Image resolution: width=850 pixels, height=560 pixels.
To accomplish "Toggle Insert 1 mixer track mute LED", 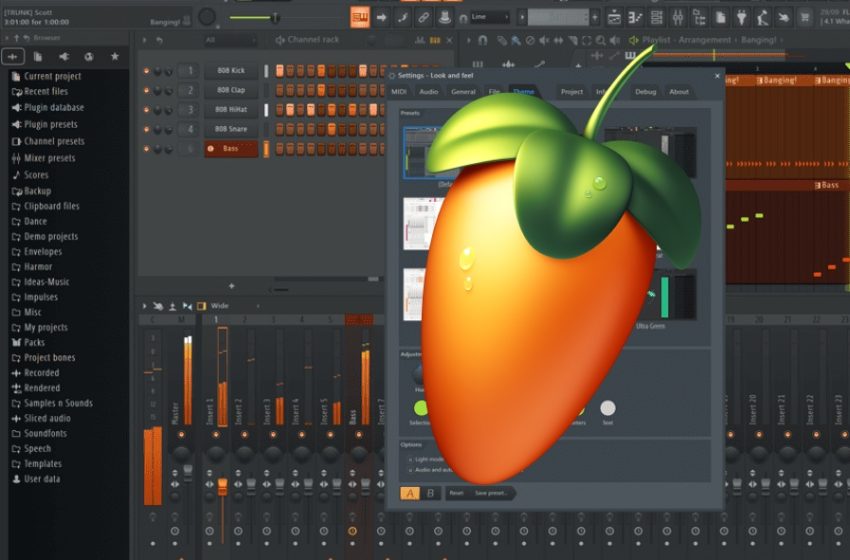I will (x=216, y=435).
